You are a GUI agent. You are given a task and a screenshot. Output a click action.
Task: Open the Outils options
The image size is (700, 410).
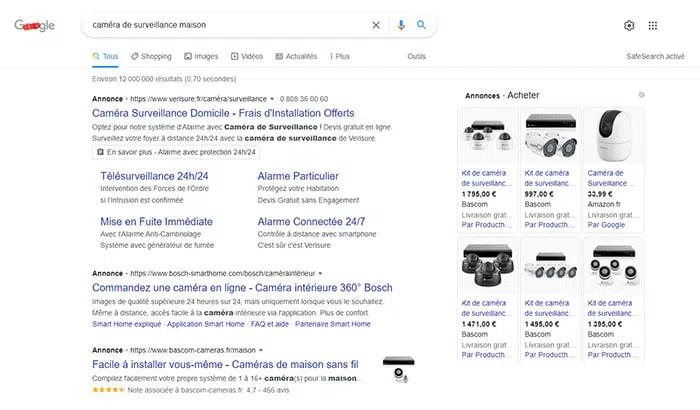417,56
